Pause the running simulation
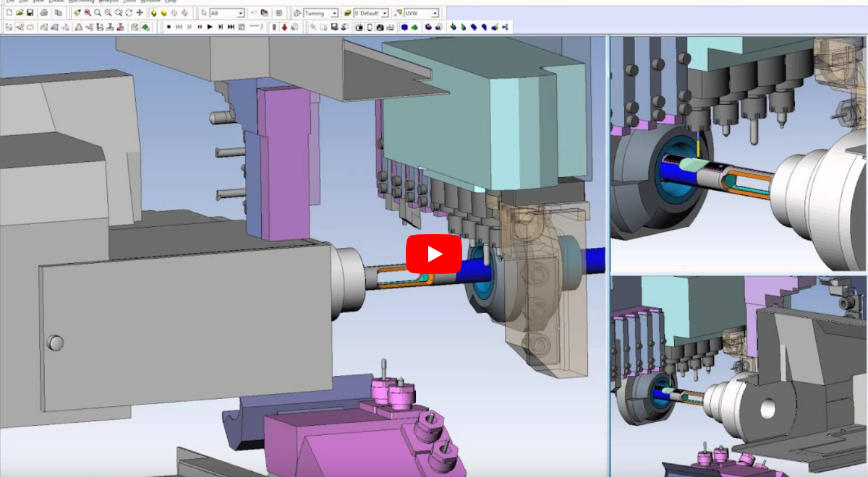Screen dimensions: 868x477 [200, 26]
